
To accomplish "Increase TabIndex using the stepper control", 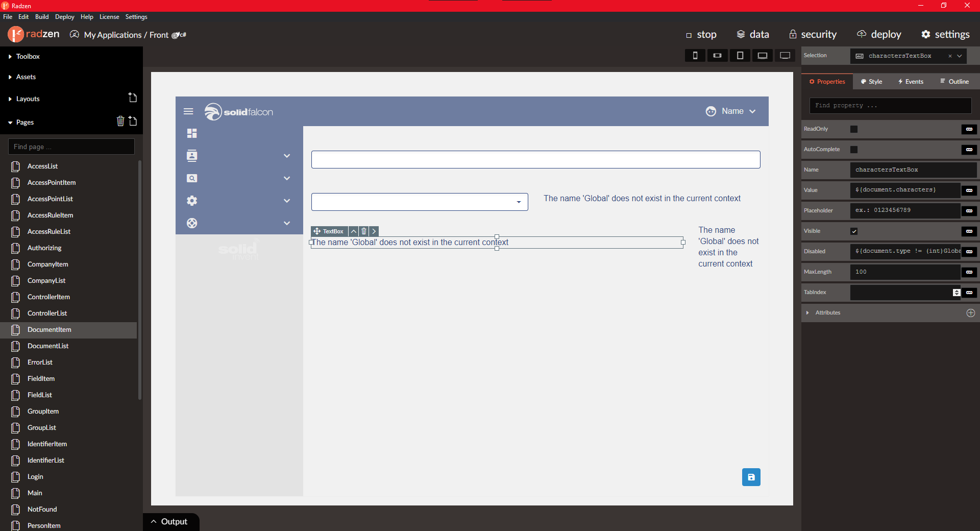I will point(955,291).
